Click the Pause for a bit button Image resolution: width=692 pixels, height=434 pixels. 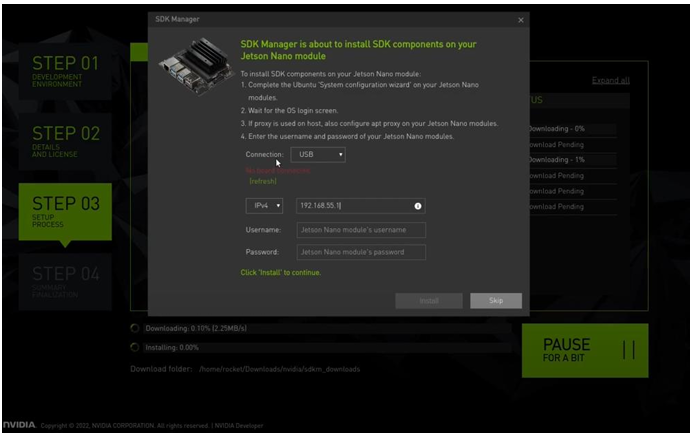(584, 349)
